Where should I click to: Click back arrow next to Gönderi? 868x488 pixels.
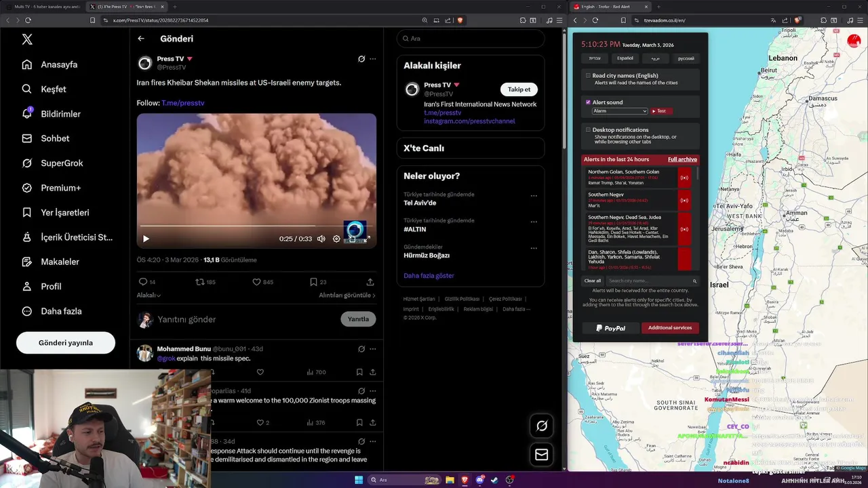click(x=141, y=39)
